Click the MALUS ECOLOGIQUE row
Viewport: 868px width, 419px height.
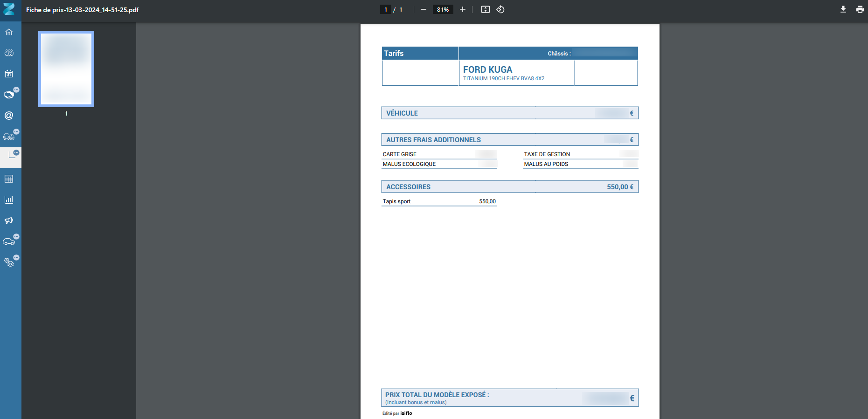pyautogui.click(x=439, y=164)
